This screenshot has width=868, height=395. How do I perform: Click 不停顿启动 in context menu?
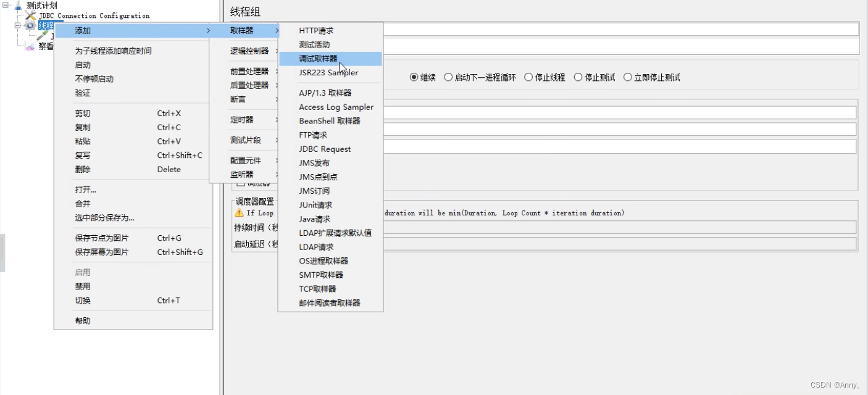[x=133, y=79]
